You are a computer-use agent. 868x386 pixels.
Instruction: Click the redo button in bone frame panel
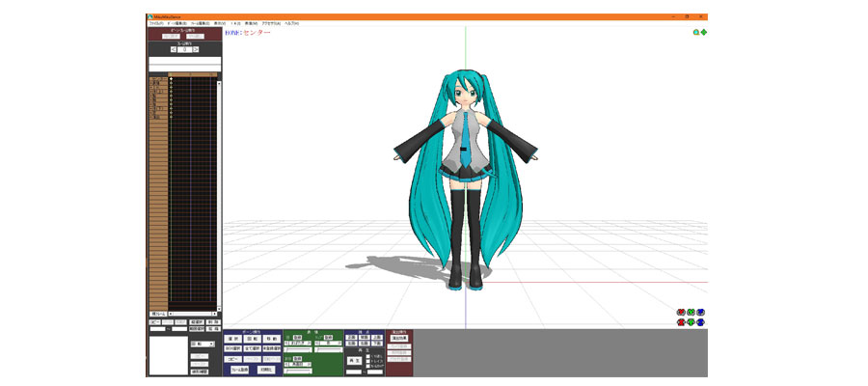tap(196, 37)
